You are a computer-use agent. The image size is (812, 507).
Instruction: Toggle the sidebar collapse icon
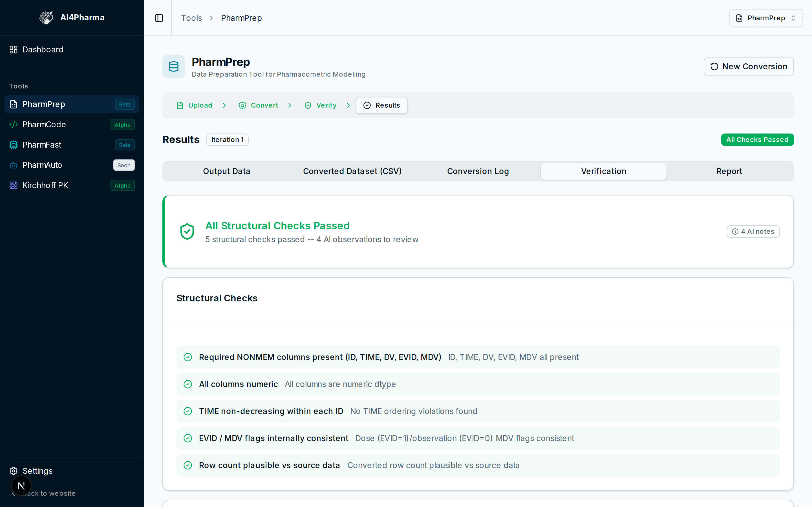click(x=159, y=18)
